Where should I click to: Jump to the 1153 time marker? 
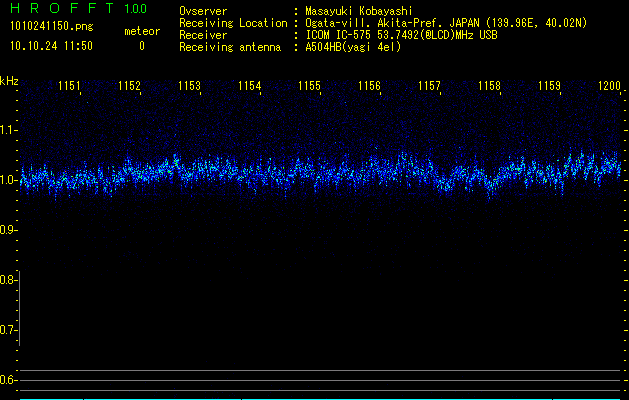pyautogui.click(x=189, y=86)
